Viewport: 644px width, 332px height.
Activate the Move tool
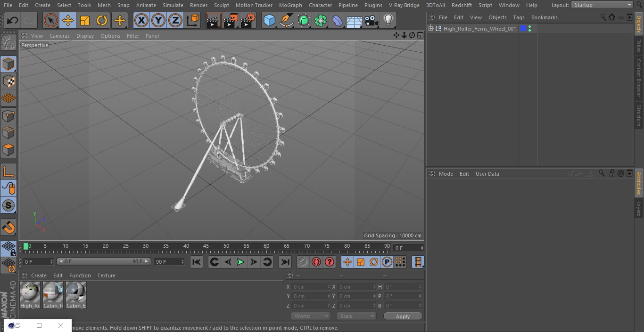click(x=68, y=20)
